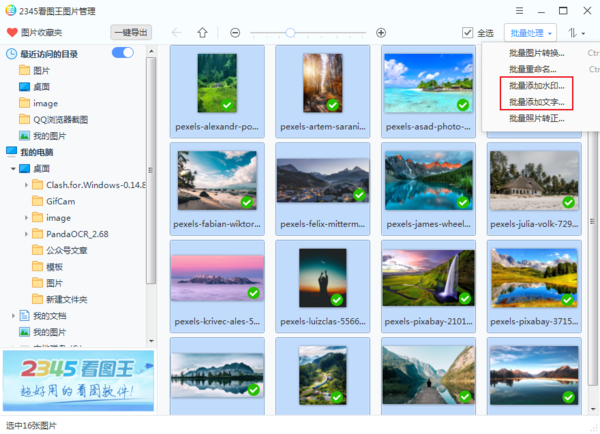Click the heart favorites icon 图片收藏夹

(11, 33)
